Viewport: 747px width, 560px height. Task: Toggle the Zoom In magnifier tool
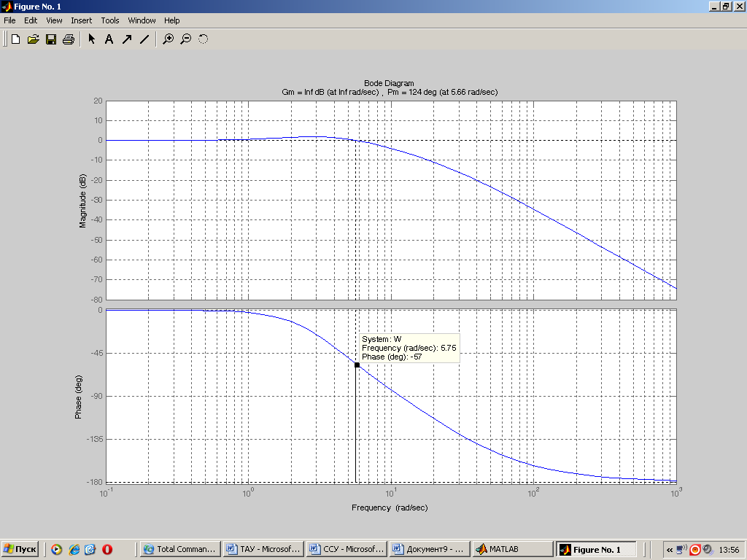168,39
